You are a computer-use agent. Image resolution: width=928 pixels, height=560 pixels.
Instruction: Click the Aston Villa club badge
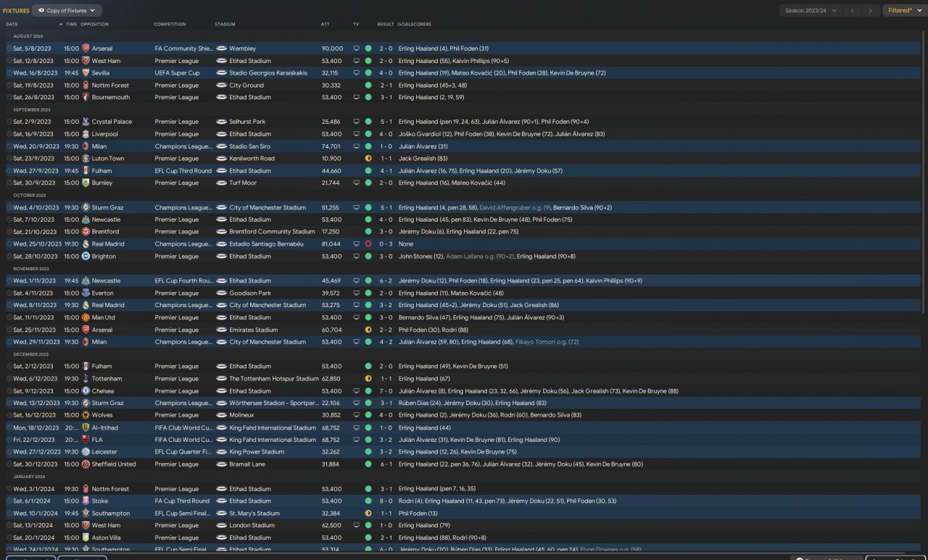(x=86, y=538)
